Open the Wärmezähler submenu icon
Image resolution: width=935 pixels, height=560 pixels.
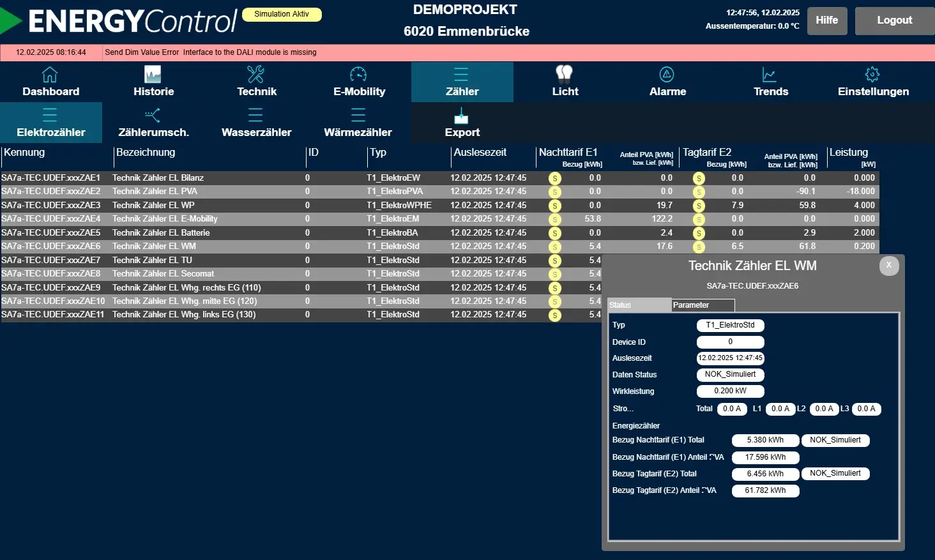pos(358,115)
